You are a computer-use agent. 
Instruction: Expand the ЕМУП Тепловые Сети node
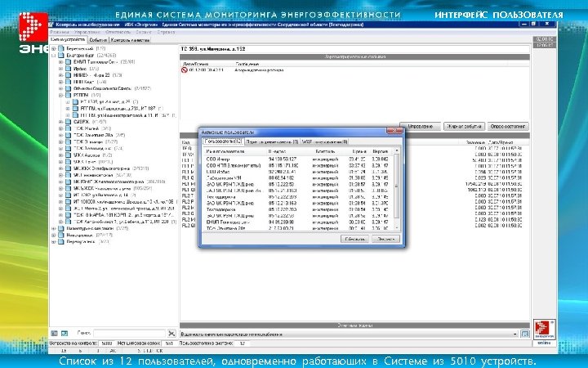click(x=60, y=62)
